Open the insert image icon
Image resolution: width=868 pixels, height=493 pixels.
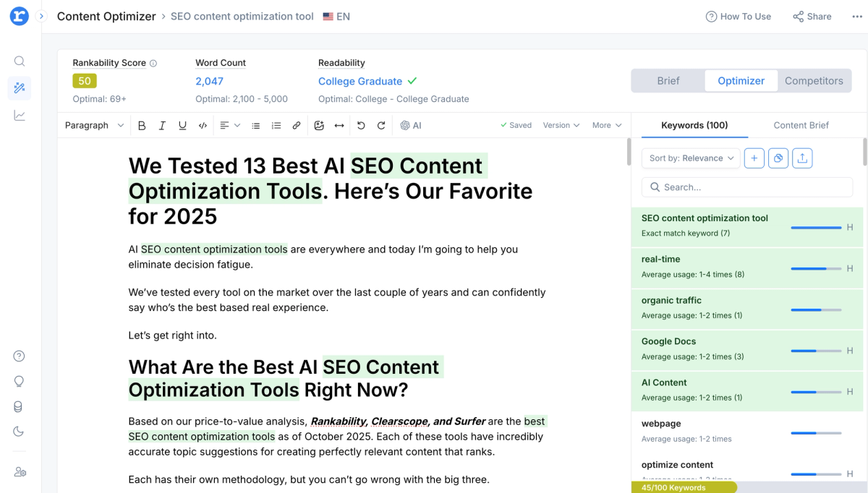(319, 125)
